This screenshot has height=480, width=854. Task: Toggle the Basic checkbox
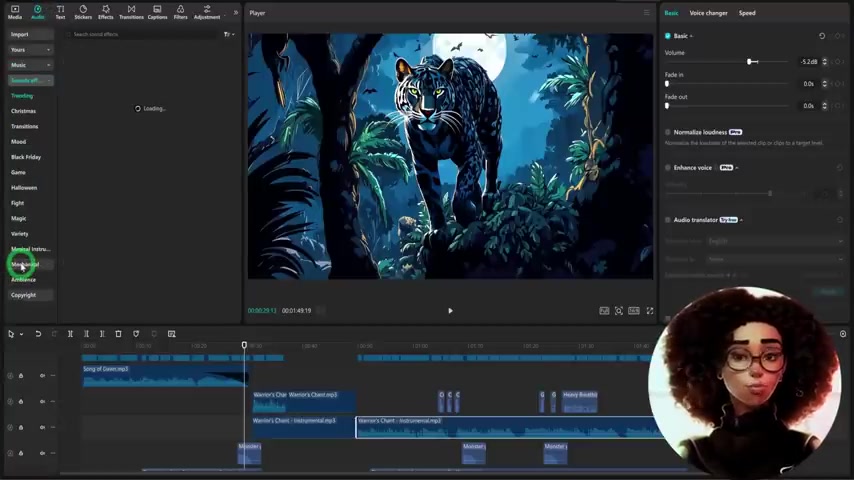[668, 36]
